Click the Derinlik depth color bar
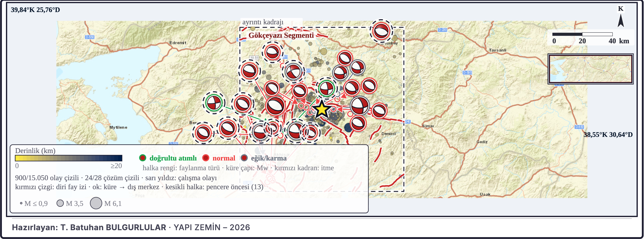This screenshot has width=644, height=239. coord(68,158)
